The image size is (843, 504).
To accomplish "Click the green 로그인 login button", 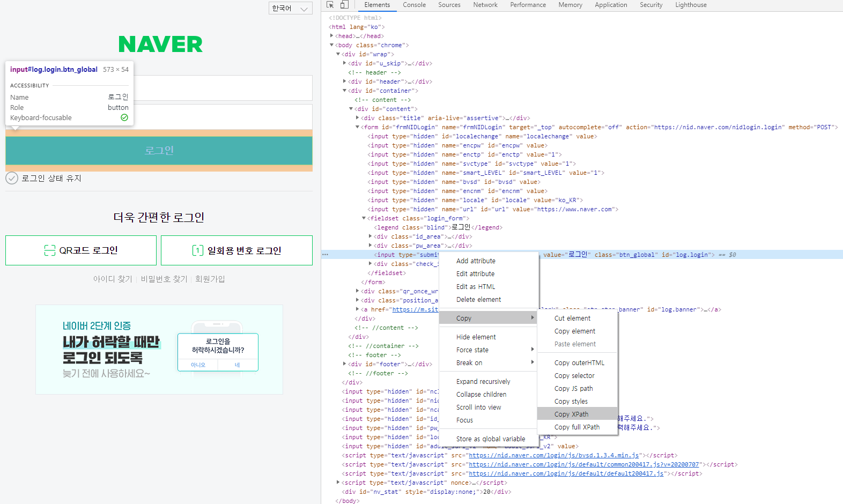I will point(159,151).
